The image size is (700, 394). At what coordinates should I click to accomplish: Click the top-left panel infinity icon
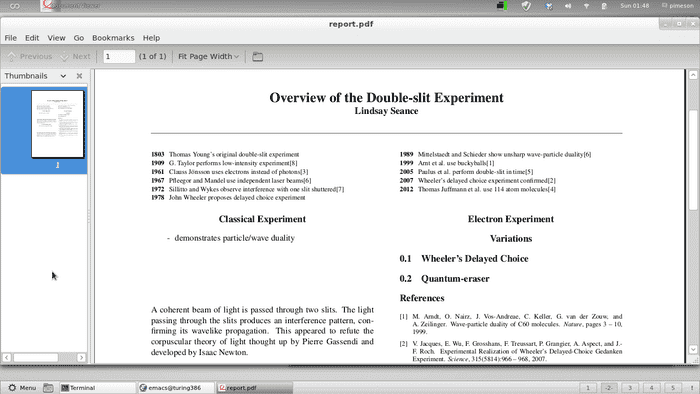point(15,6)
